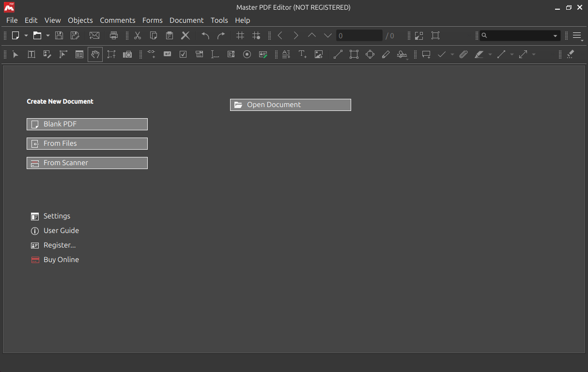The height and width of the screenshot is (372, 588).
Task: Go to previous page with left chevron
Action: [x=280, y=35]
